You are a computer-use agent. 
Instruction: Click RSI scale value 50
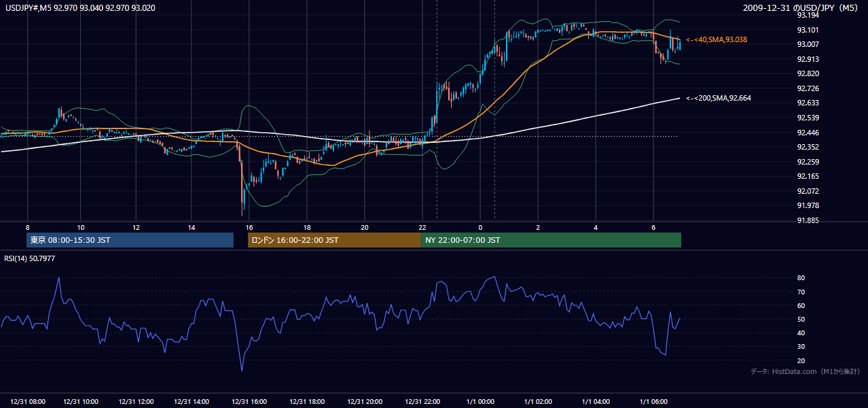pos(801,319)
